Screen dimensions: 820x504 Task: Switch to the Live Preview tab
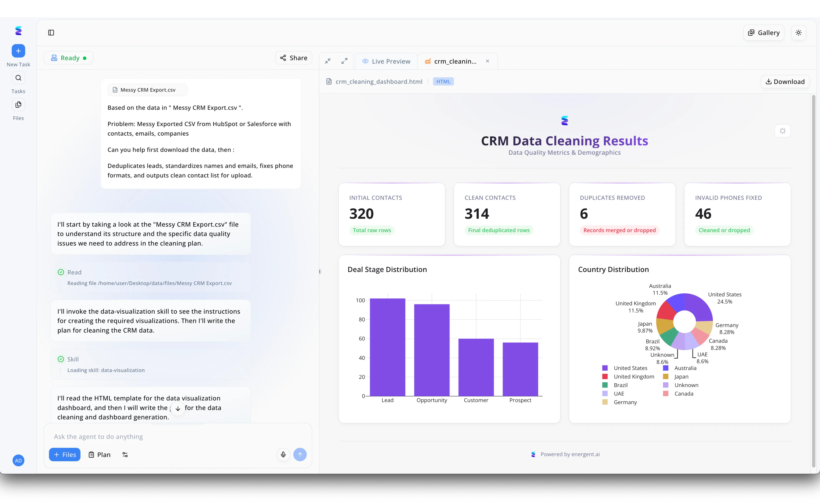pyautogui.click(x=386, y=61)
